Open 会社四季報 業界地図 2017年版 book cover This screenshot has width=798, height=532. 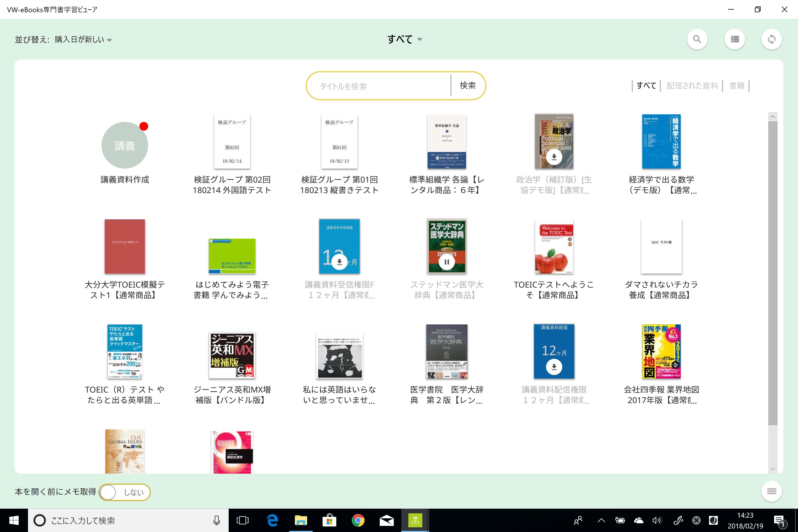point(661,351)
